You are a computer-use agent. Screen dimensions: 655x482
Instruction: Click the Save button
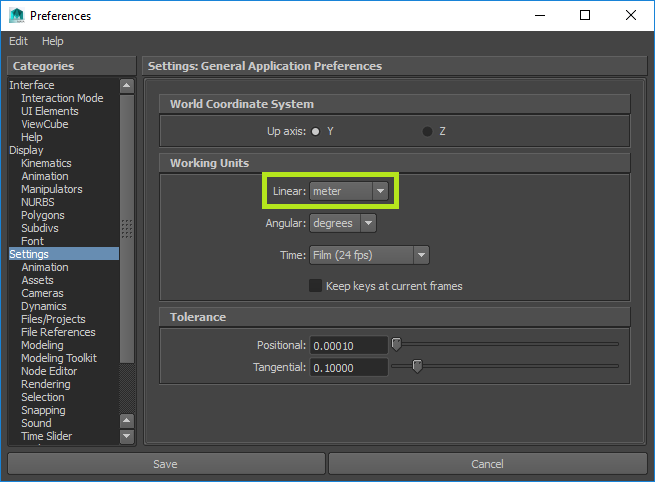coord(165,464)
